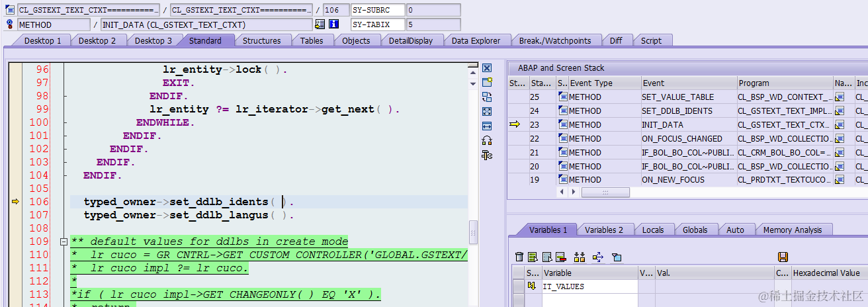
Task: Open the Break./Watchpoints tab
Action: (554, 40)
